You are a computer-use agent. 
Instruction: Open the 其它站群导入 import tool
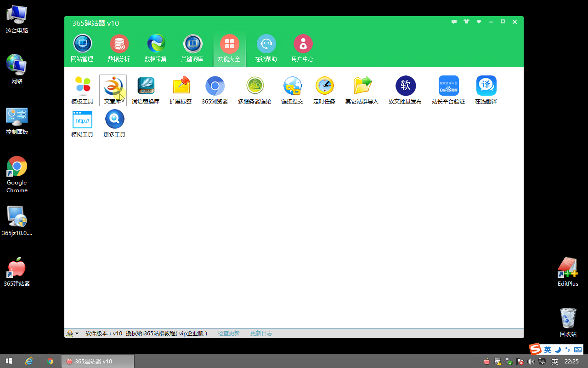click(x=362, y=90)
